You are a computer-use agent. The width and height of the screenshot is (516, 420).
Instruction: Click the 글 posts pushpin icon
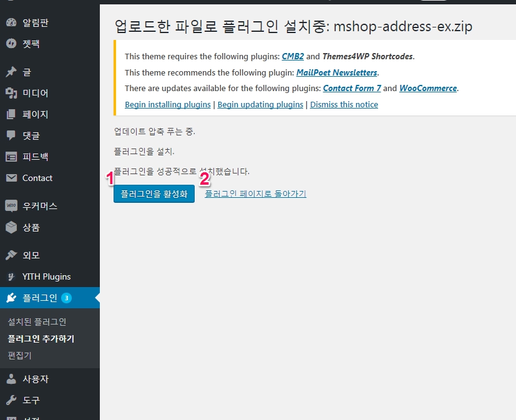click(x=11, y=72)
